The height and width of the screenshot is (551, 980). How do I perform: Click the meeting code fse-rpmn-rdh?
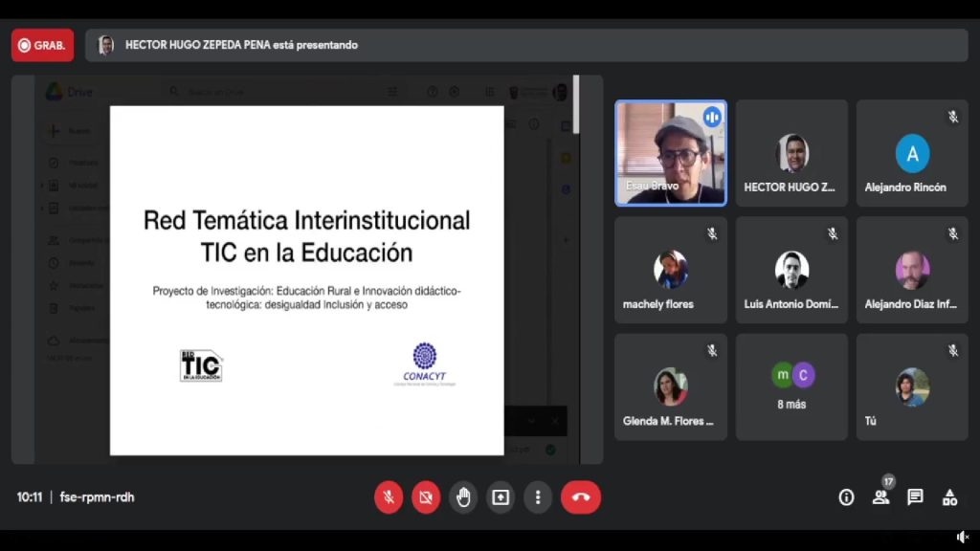click(x=97, y=497)
